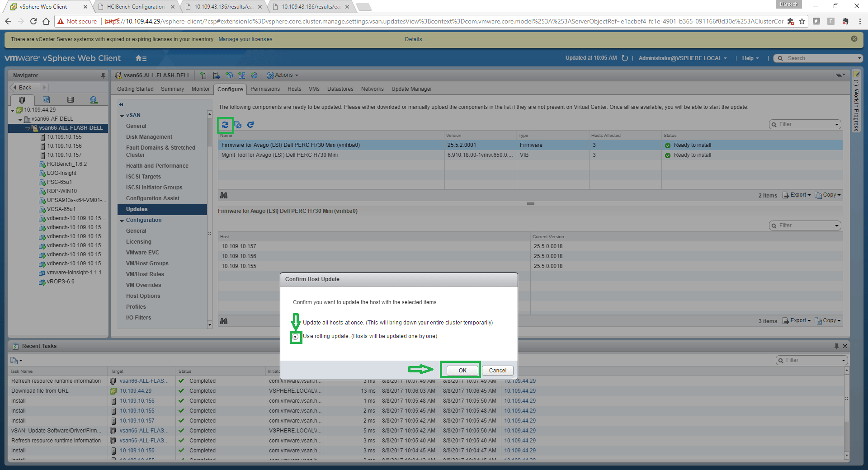This screenshot has height=470, width=868.
Task: Click the Manage your licenses link
Action: click(x=245, y=39)
